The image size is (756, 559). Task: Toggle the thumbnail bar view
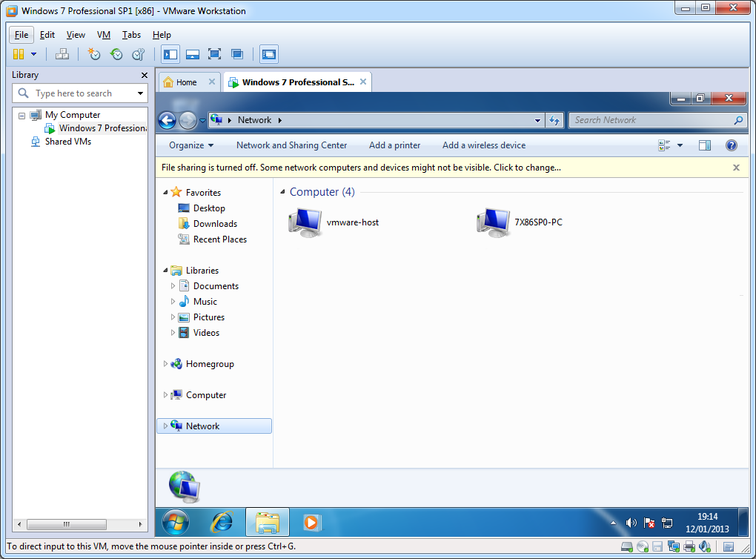pyautogui.click(x=192, y=54)
